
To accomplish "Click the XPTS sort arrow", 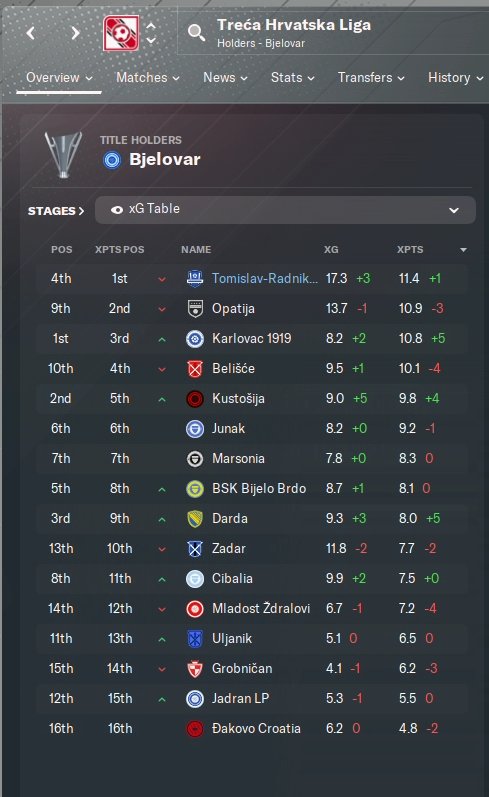I will click(463, 250).
